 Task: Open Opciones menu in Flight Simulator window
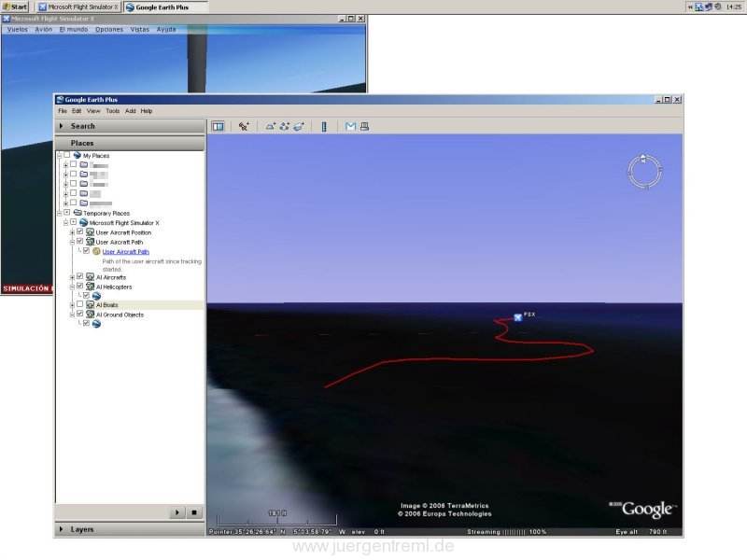tap(109, 30)
